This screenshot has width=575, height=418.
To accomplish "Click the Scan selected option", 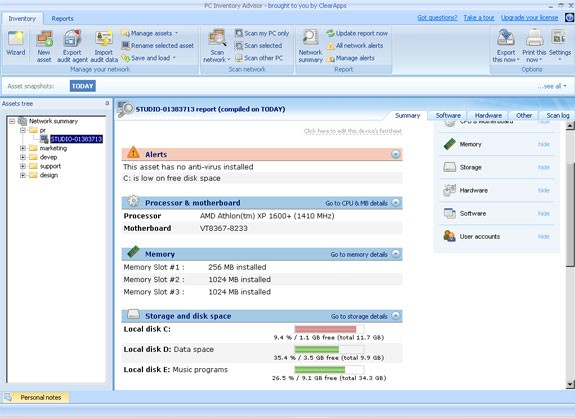I will tap(259, 45).
